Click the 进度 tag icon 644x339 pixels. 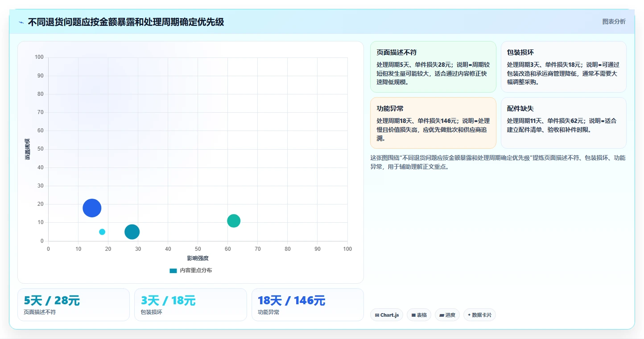pos(442,315)
